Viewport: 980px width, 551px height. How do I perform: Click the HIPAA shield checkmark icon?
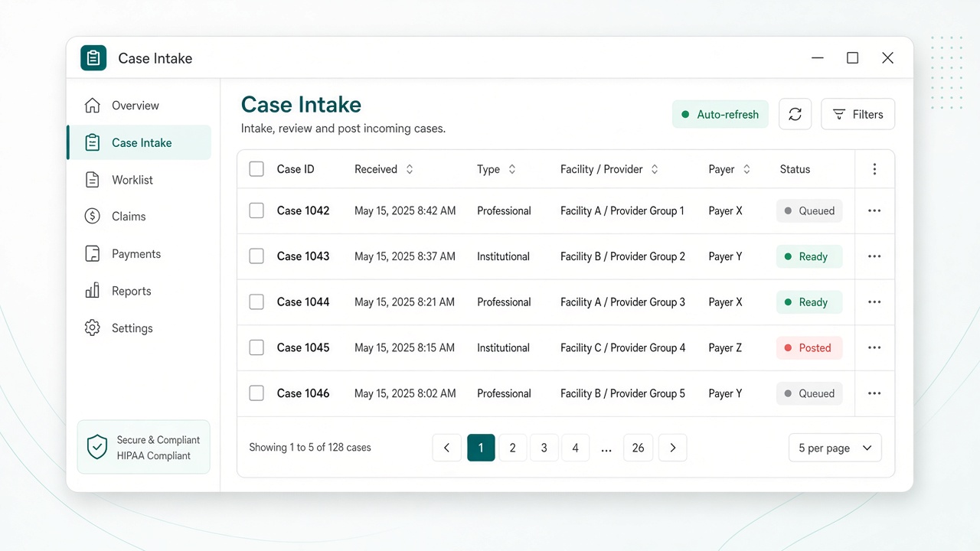pyautogui.click(x=97, y=447)
